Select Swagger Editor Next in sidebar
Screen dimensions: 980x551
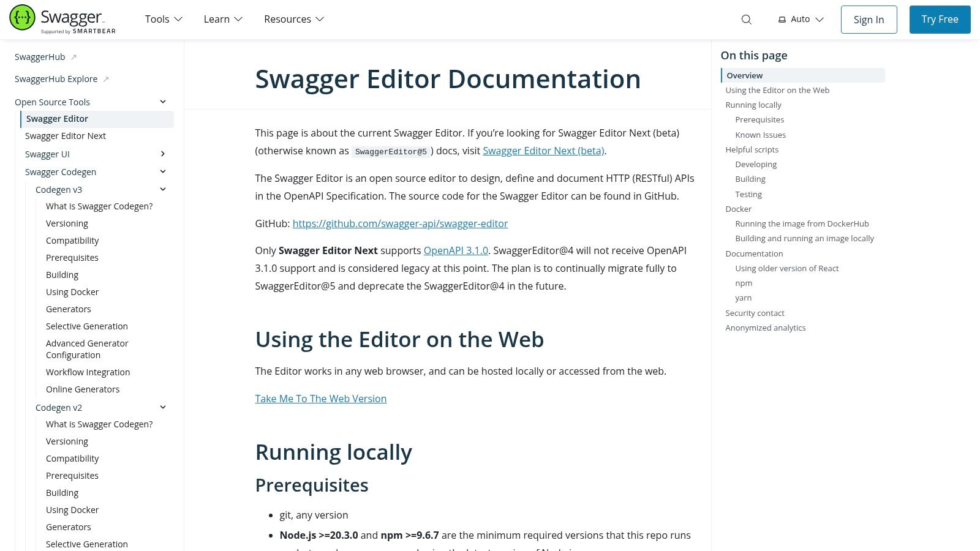66,136
